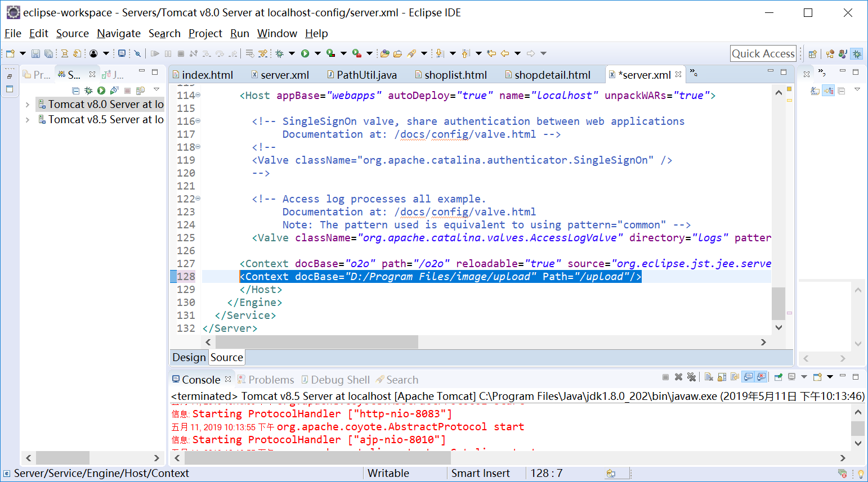Toggle Scroll Lock in the Console
Viewport: 868px width, 482px height.
(722, 377)
